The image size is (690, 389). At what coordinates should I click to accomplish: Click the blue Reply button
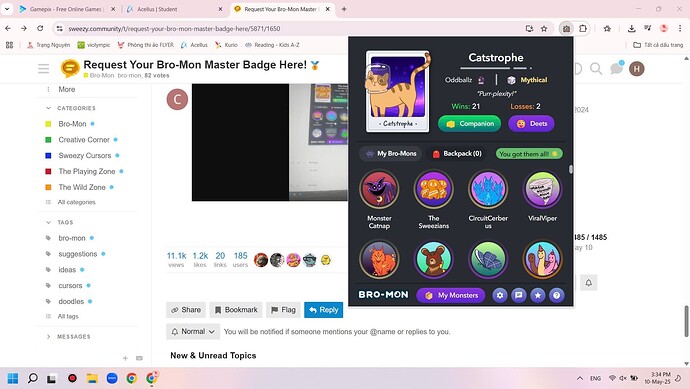click(323, 310)
